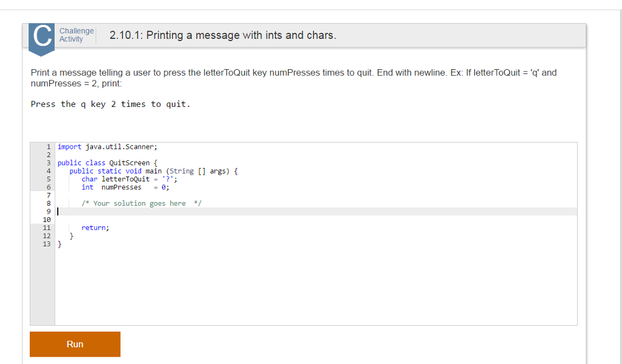Click the closing brace on line 13
The image size is (622, 364).
[59, 243]
